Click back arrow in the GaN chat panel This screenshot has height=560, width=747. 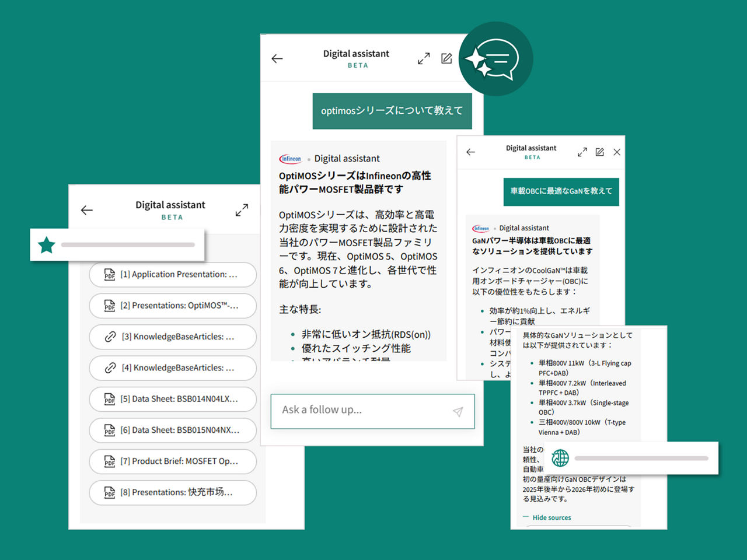click(471, 152)
